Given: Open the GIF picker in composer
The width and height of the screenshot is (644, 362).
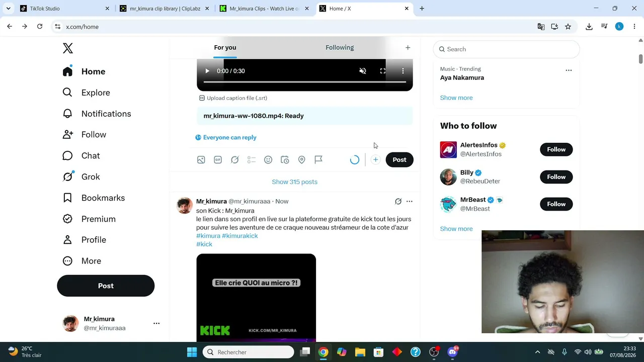Looking at the screenshot, I should click(218, 160).
